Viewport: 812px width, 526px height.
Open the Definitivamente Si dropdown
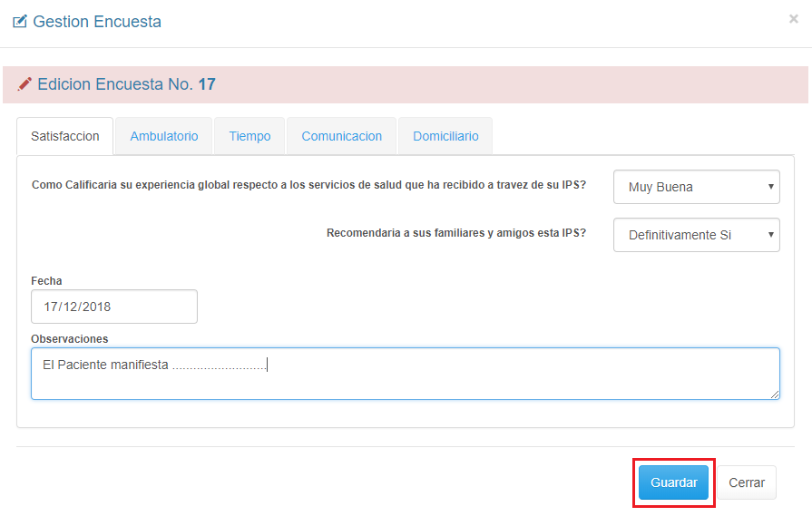(696, 234)
